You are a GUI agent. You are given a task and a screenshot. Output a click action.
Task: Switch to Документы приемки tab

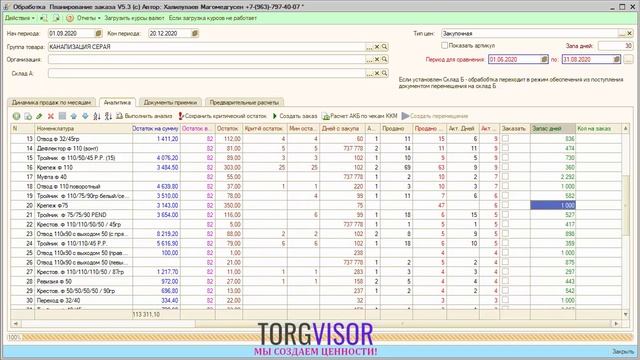point(170,102)
